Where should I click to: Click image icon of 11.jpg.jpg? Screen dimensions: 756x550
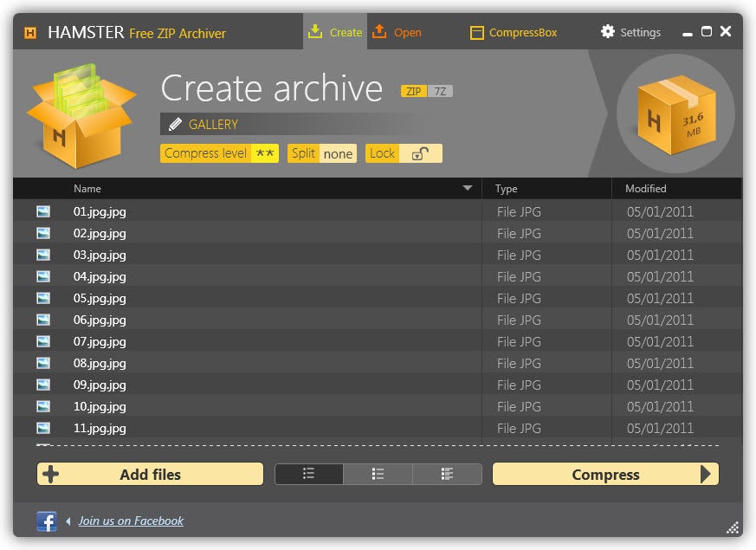[43, 428]
